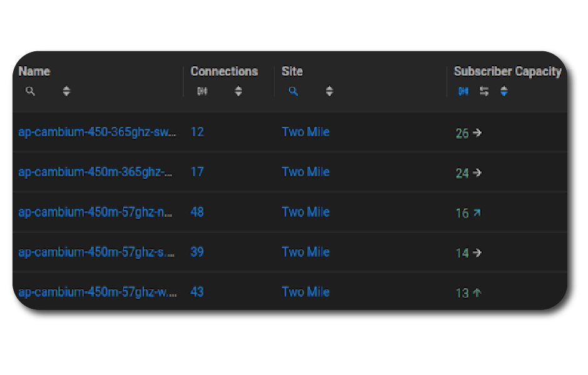Viewport: 588px width, 375px height.
Task: Click the right trend arrow beside capacity 26
Action: [x=478, y=132]
